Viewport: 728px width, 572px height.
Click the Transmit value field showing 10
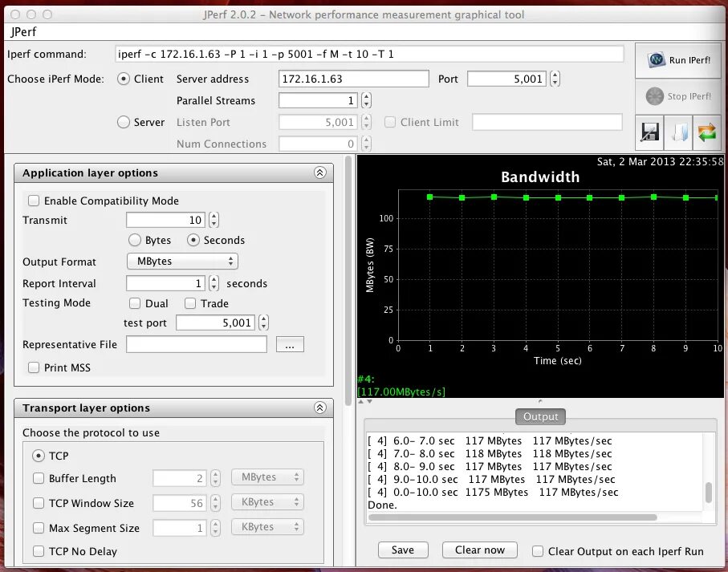click(166, 220)
